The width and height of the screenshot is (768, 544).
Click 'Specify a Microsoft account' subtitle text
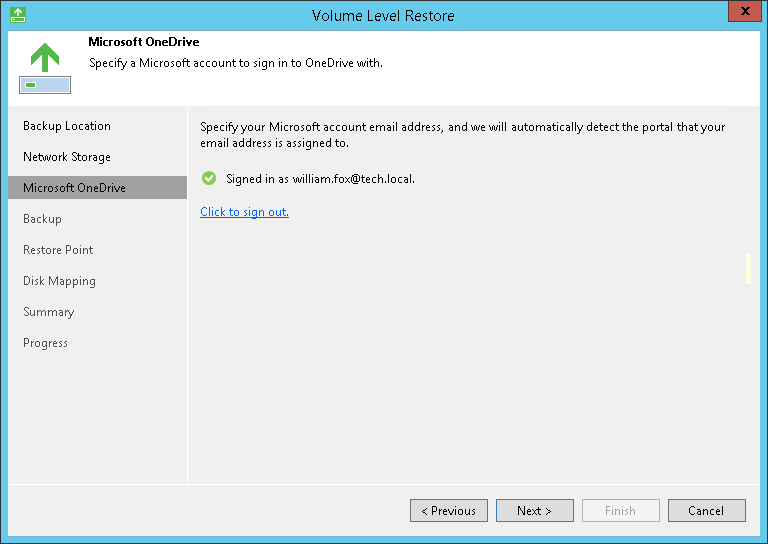click(236, 63)
